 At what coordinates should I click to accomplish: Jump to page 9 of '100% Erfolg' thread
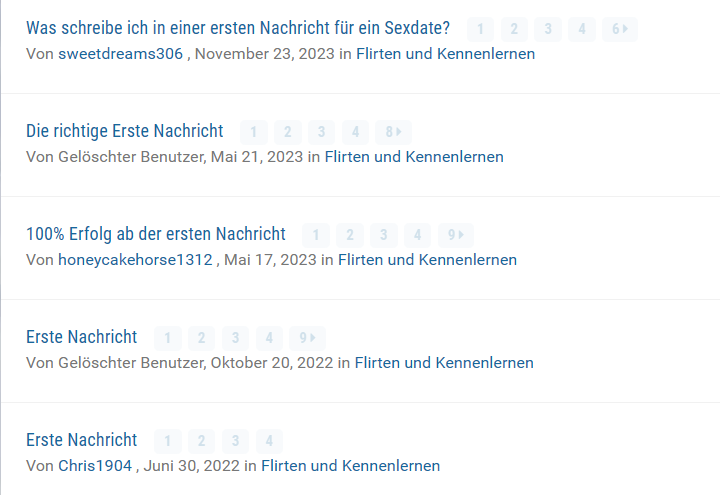tap(455, 235)
